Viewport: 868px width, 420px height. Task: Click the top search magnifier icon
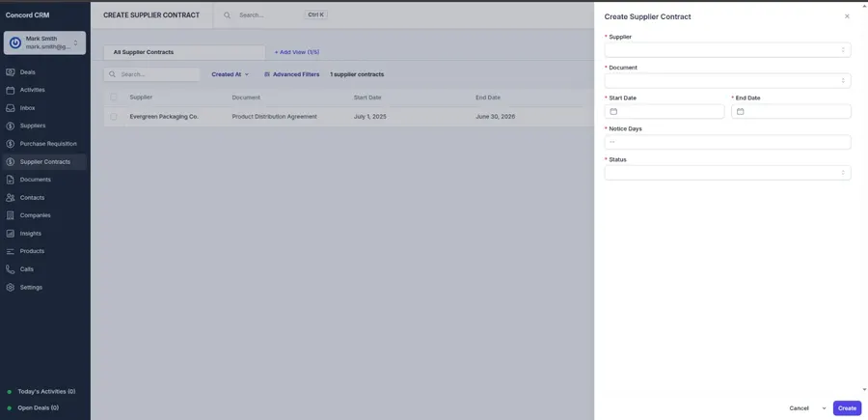(x=227, y=14)
